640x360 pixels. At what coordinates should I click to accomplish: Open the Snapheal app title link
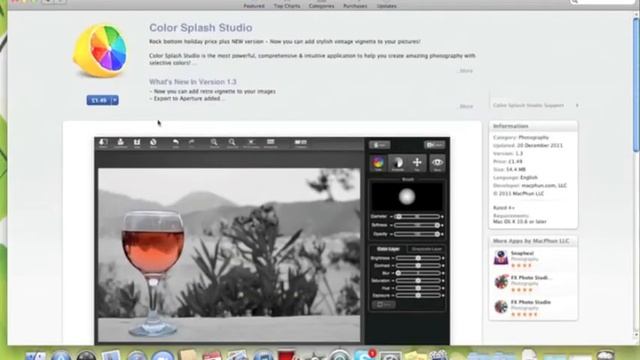(522, 253)
